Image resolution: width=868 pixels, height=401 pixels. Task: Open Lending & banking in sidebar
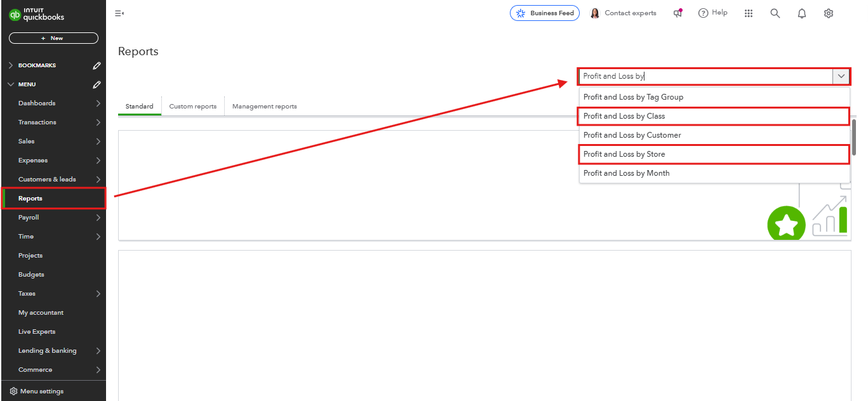48,351
